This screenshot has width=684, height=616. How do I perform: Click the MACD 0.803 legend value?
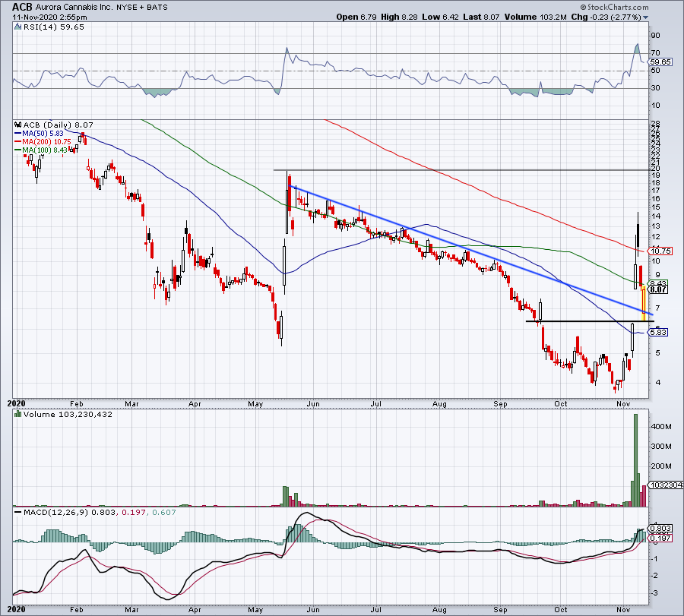point(103,512)
